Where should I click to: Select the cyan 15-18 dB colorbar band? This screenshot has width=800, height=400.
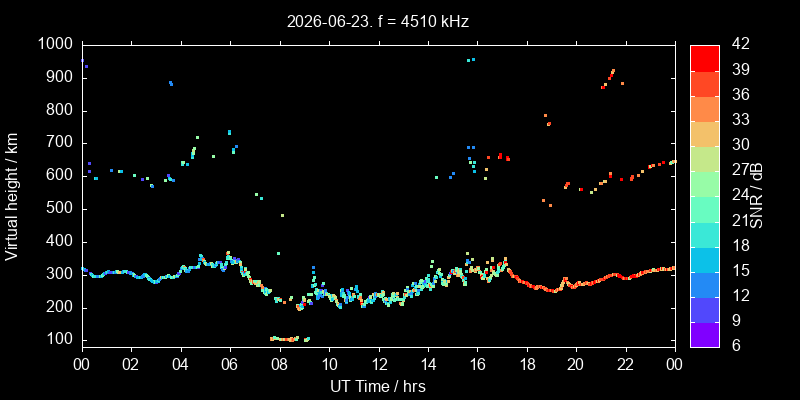point(705,259)
